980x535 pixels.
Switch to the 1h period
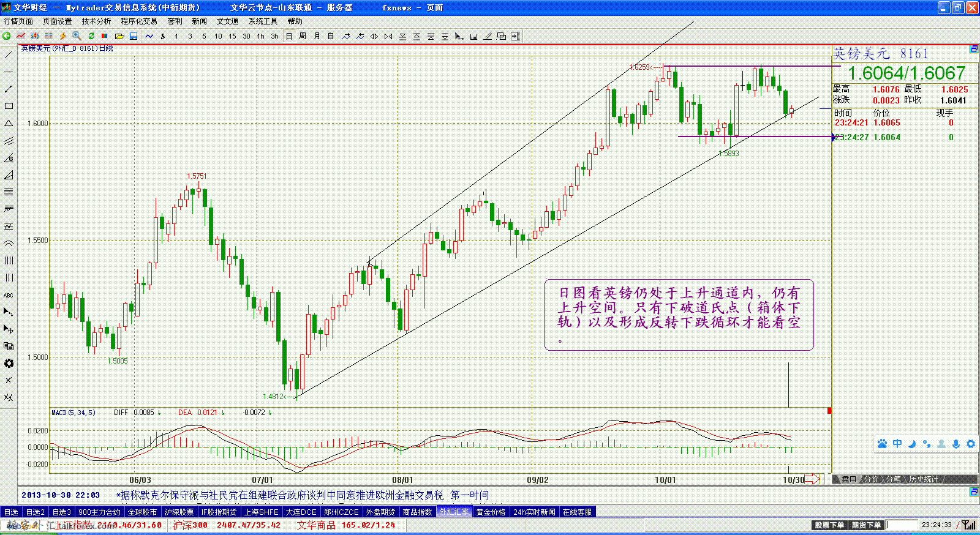(x=260, y=36)
